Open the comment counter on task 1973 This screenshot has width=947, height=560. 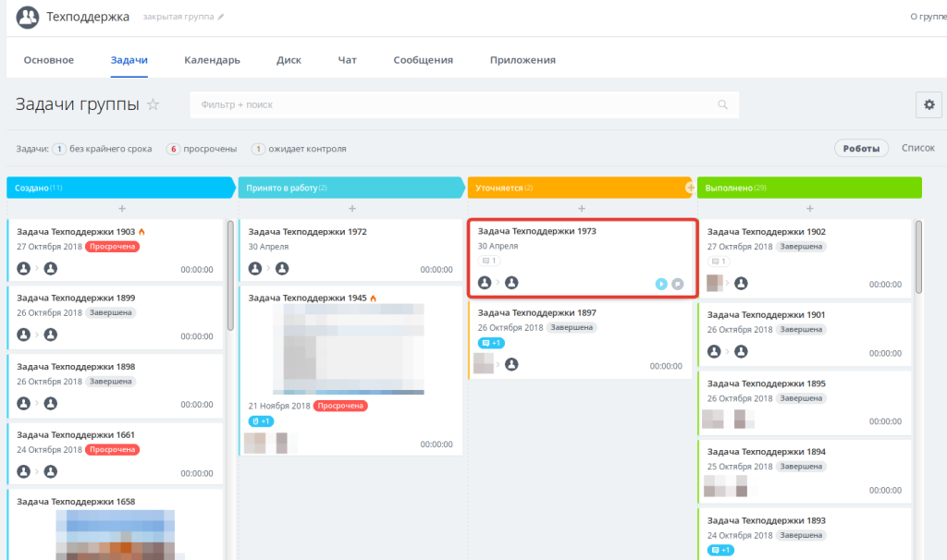click(489, 261)
